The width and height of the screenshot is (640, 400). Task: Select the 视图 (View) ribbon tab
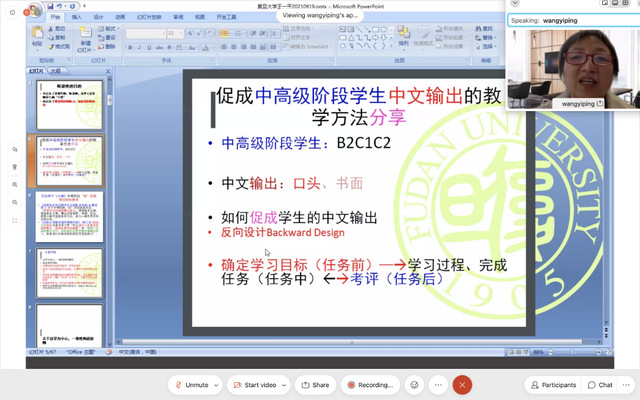pyautogui.click(x=200, y=17)
